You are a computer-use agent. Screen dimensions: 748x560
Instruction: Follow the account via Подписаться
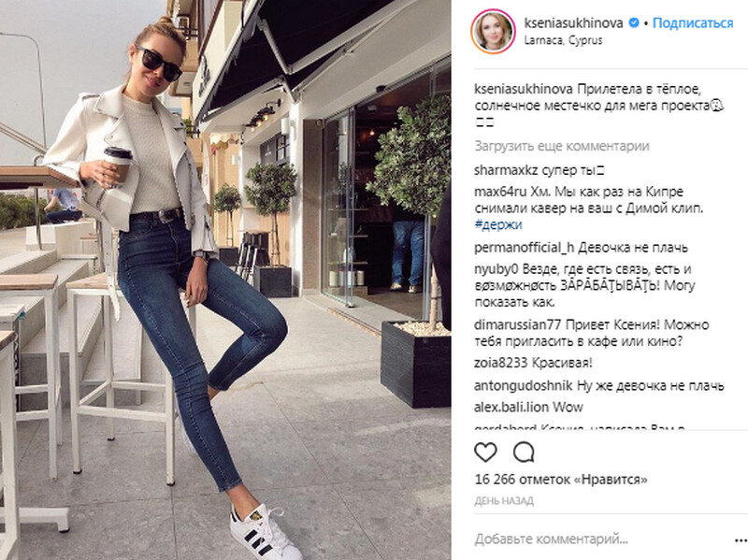click(x=693, y=22)
